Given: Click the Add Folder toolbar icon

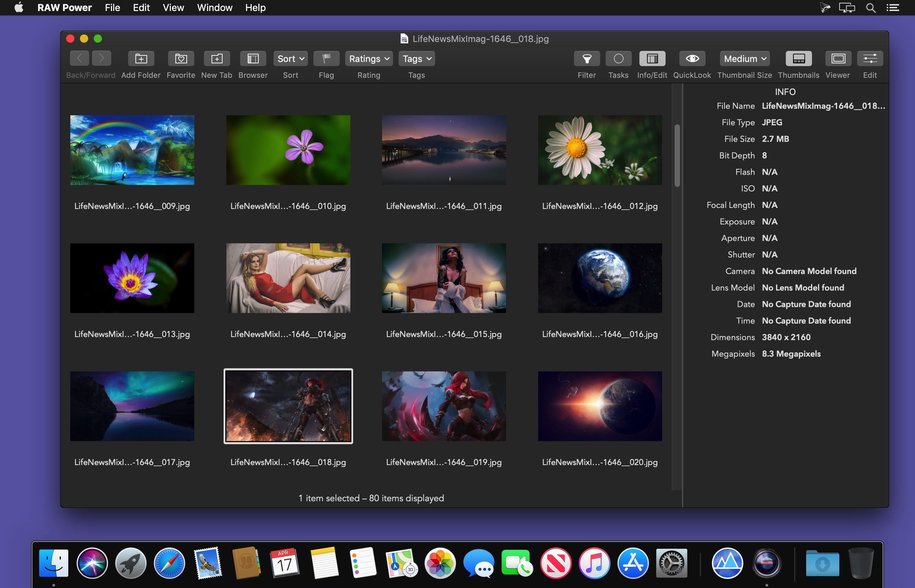Looking at the screenshot, I should (x=141, y=59).
